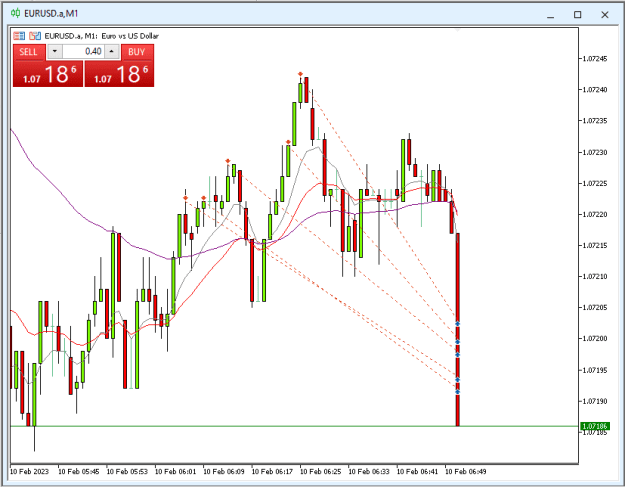Click the 10 Feb 06:01 time label

click(x=176, y=471)
